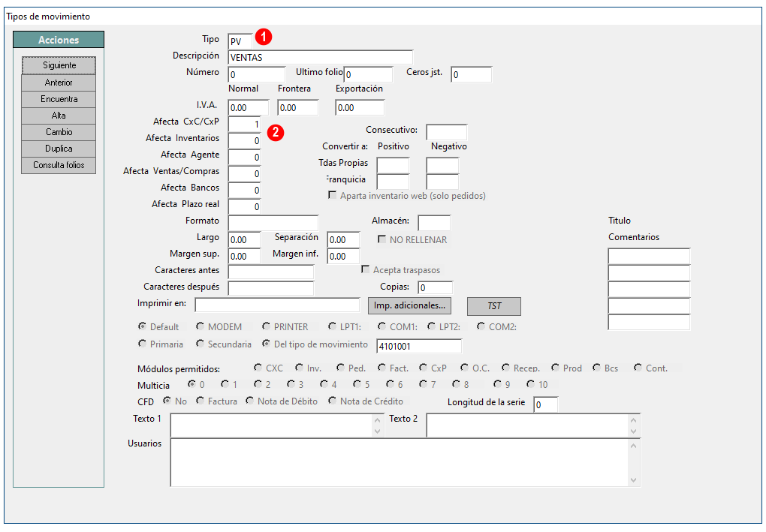This screenshot has height=532, width=766.
Task: Open Imp. adicionales dialog
Action: [409, 305]
